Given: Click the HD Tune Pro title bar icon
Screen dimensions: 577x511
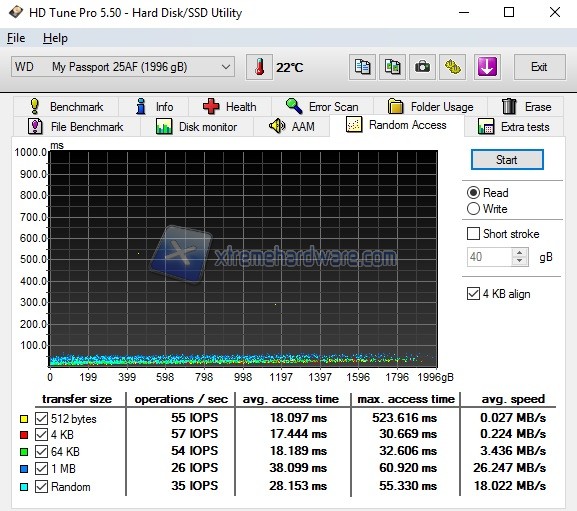Looking at the screenshot, I should tap(16, 13).
